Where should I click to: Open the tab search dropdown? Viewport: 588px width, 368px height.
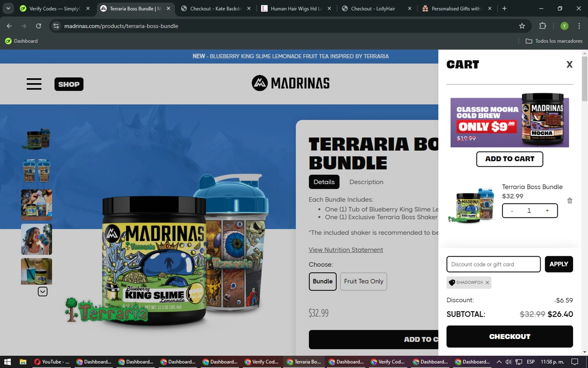pos(8,8)
